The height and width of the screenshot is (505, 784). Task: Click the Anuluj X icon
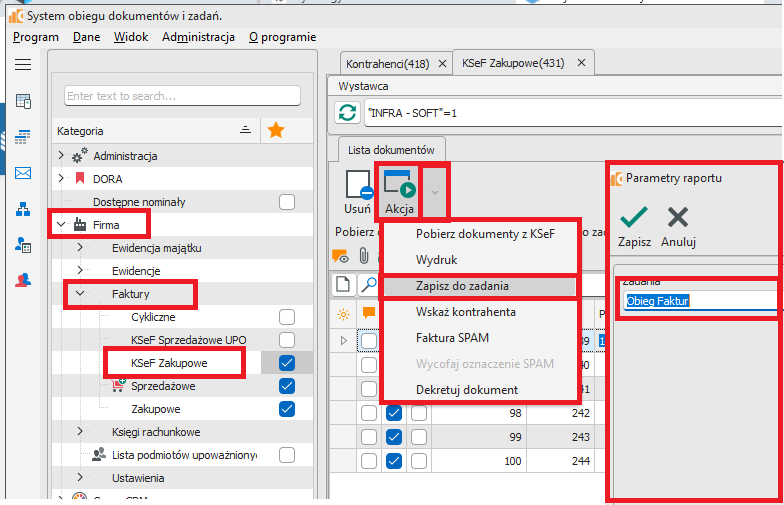pyautogui.click(x=677, y=217)
